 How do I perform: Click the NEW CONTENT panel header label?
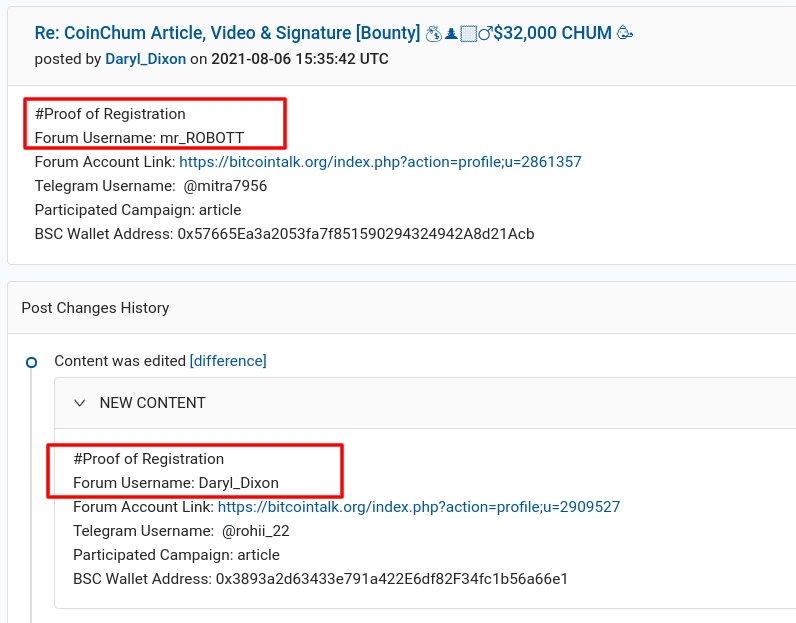point(152,403)
